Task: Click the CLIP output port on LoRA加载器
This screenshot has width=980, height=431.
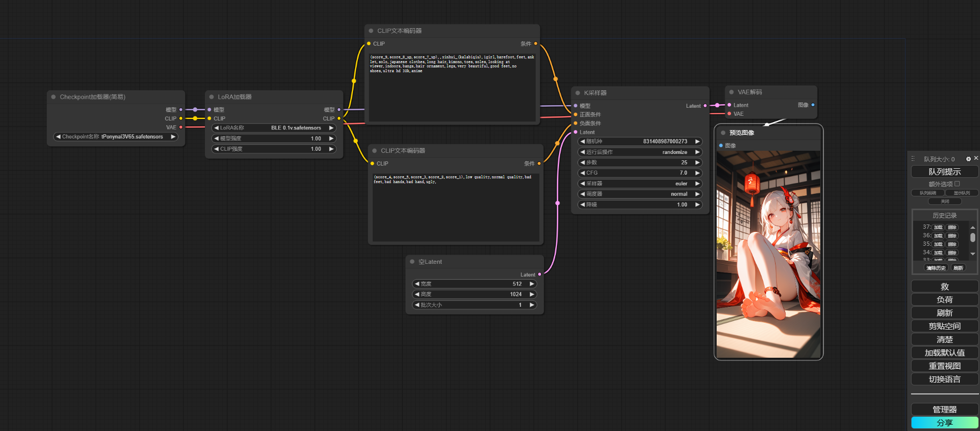Action: (x=339, y=118)
